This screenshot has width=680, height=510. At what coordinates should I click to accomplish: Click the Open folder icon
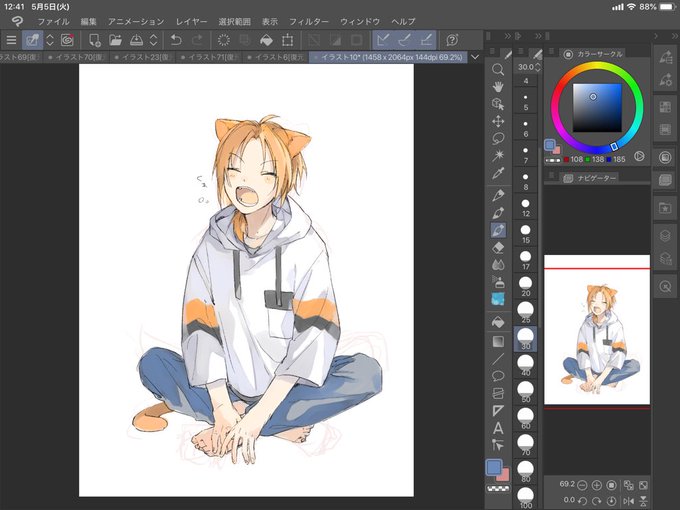[115, 40]
